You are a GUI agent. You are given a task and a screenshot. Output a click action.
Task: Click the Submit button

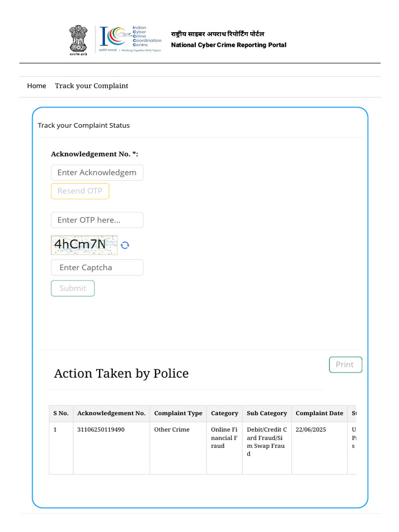coord(73,288)
